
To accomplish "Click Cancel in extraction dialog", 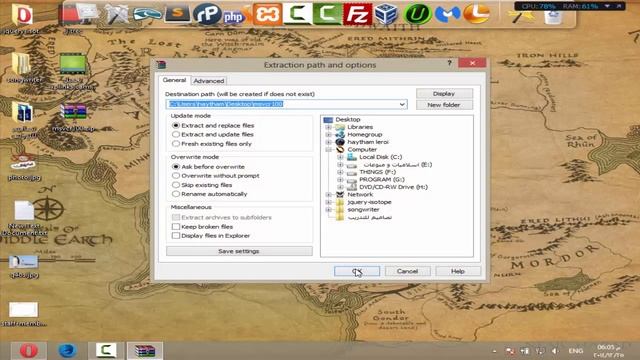I will [407, 271].
